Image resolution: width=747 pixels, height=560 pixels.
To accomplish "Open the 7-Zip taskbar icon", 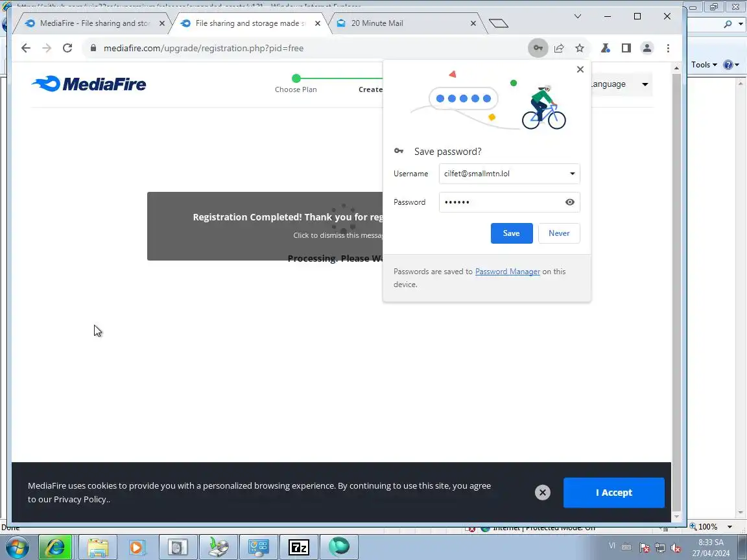I will [x=299, y=548].
